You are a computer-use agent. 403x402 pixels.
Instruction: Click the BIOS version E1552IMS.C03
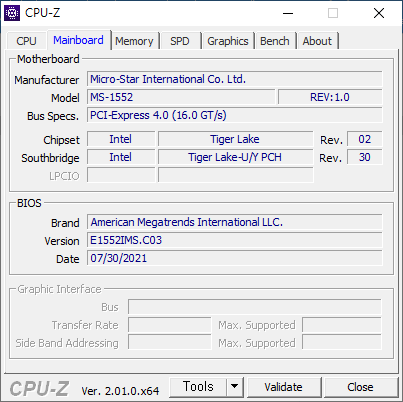point(235,240)
